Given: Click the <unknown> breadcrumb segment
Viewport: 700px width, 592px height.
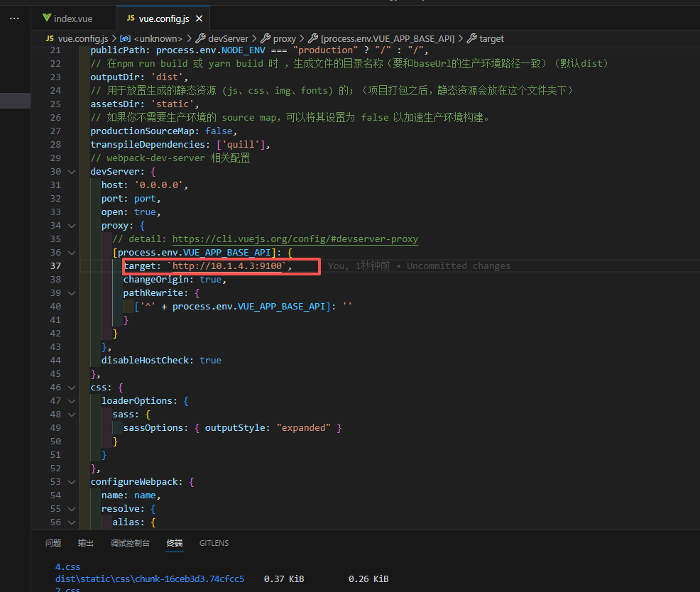Looking at the screenshot, I should (158, 39).
